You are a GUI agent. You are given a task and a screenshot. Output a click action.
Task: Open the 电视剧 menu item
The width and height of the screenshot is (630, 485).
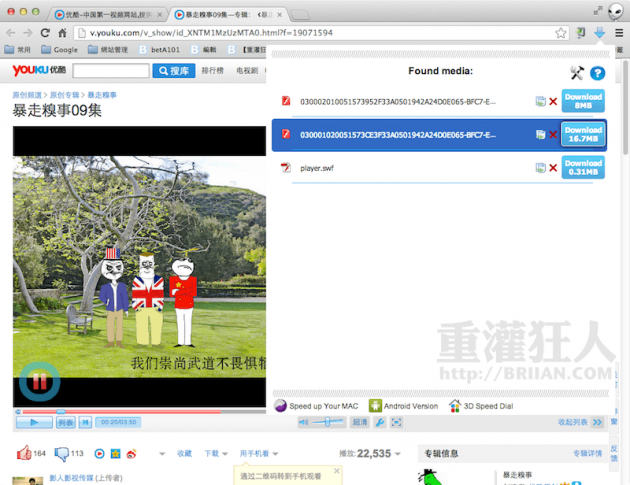click(247, 71)
